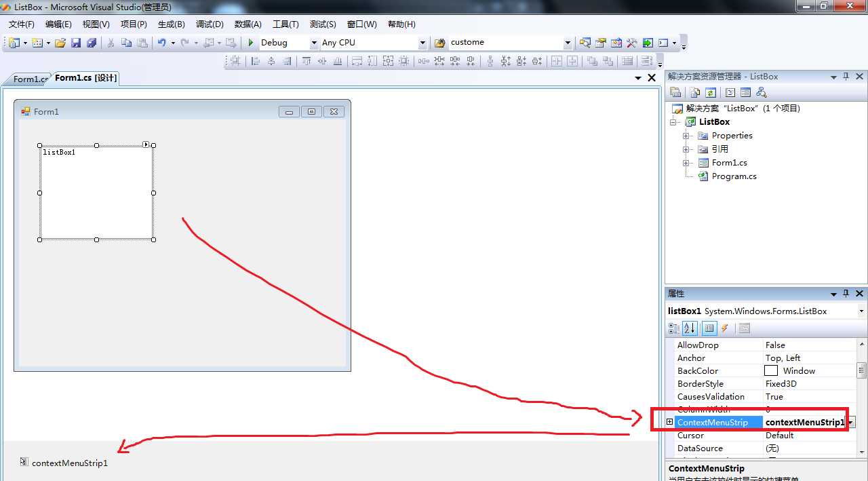
Task: Toggle Categorized view in Properties panel
Action: click(674, 328)
